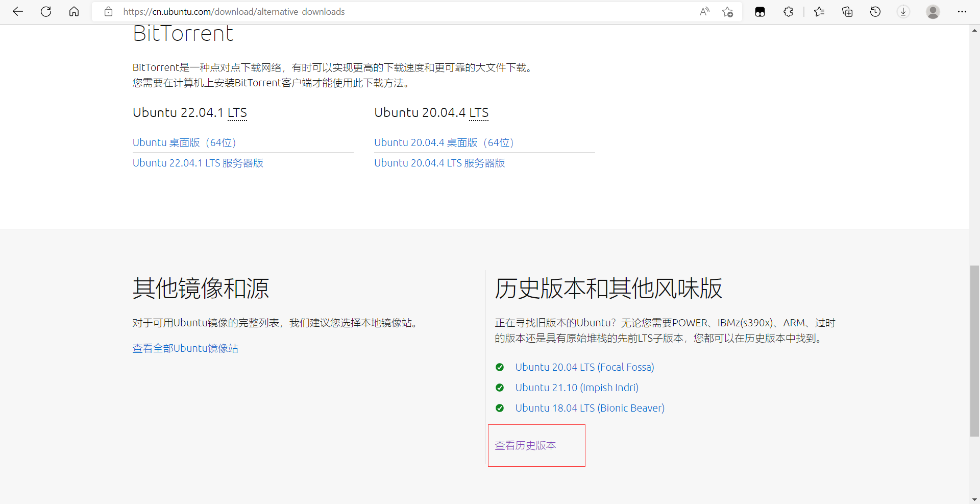Viewport: 980px width, 504px height.
Task: Click the page scrollbar down arrow
Action: pyautogui.click(x=974, y=499)
